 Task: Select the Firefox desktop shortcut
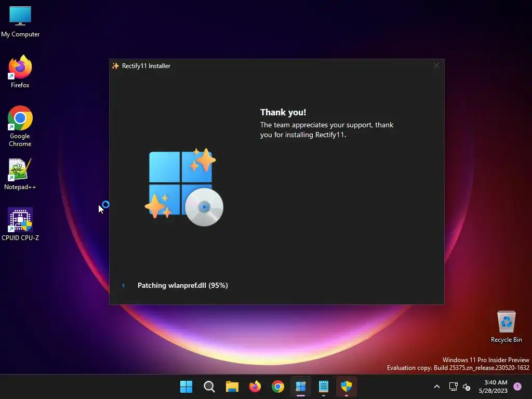20,72
